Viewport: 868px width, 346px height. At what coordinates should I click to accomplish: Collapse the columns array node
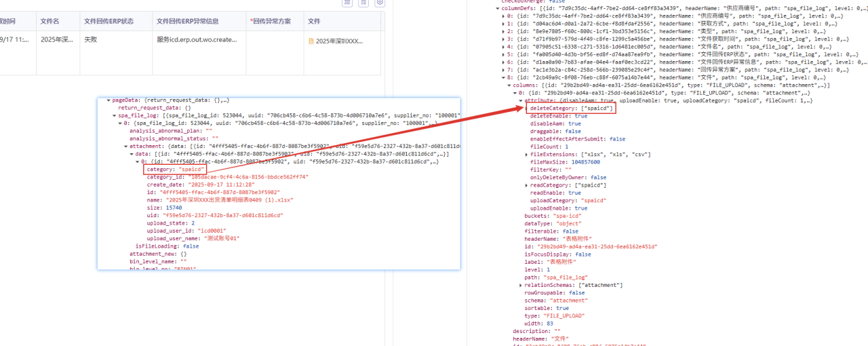[509, 85]
